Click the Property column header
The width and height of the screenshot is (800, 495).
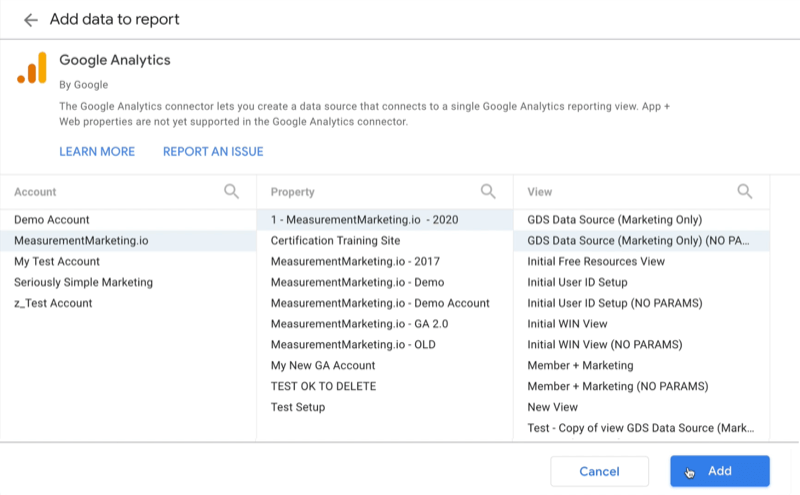point(292,192)
